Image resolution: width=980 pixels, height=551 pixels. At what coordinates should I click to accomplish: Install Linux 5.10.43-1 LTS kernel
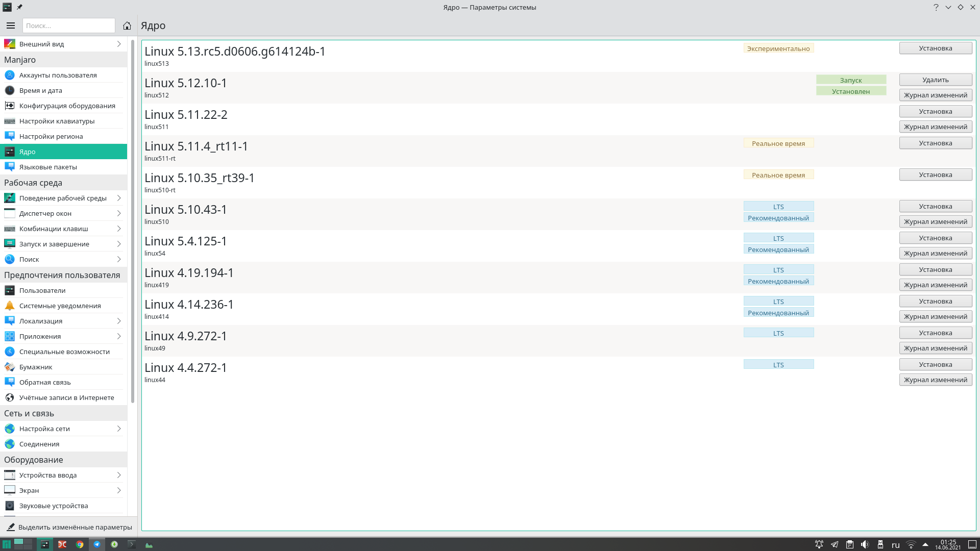pyautogui.click(x=936, y=206)
